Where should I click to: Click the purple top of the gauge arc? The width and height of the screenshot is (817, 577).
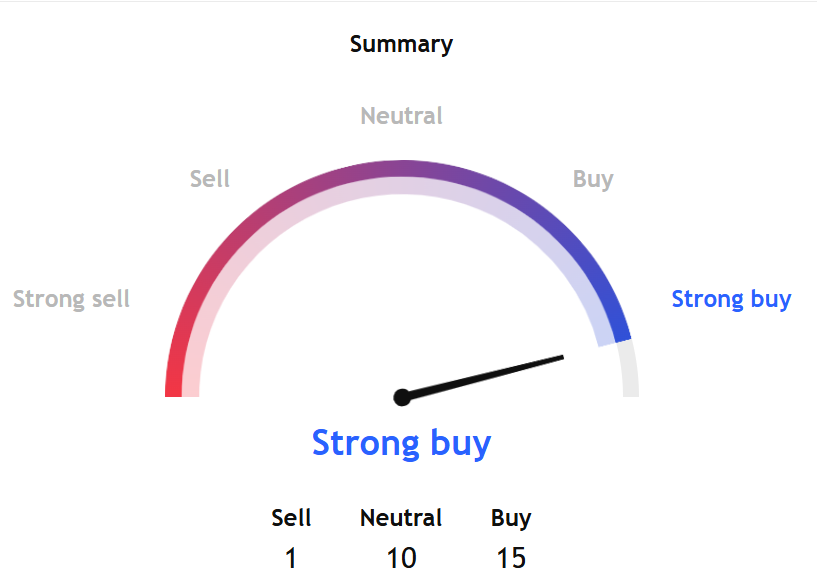coord(402,168)
